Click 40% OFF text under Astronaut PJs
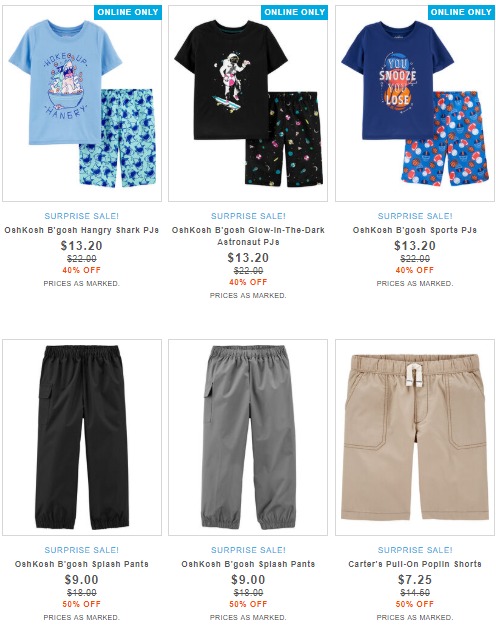The height and width of the screenshot is (628, 496). pyautogui.click(x=248, y=282)
